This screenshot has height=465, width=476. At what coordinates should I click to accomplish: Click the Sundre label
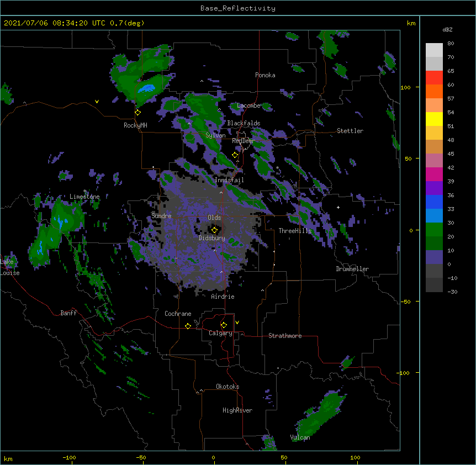pos(161,216)
